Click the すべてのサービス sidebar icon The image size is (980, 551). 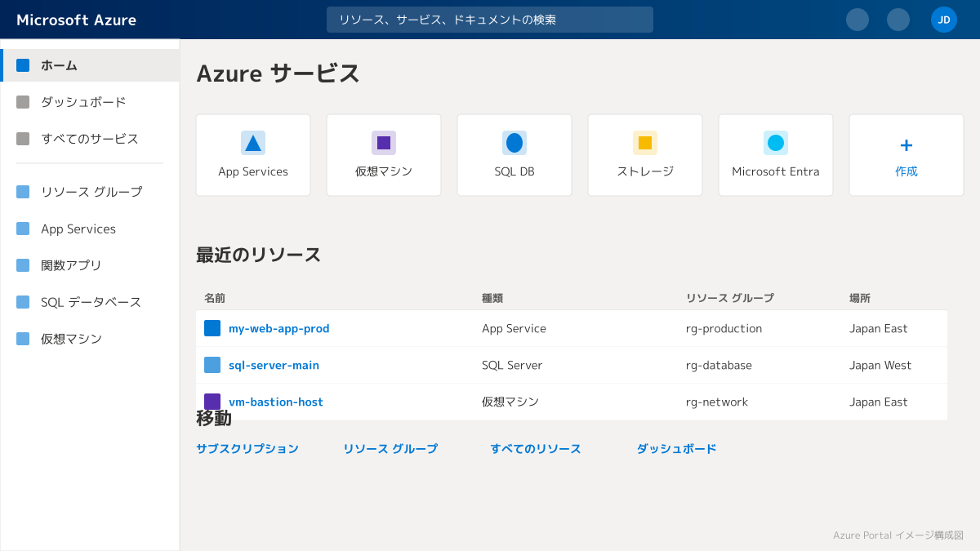(23, 139)
